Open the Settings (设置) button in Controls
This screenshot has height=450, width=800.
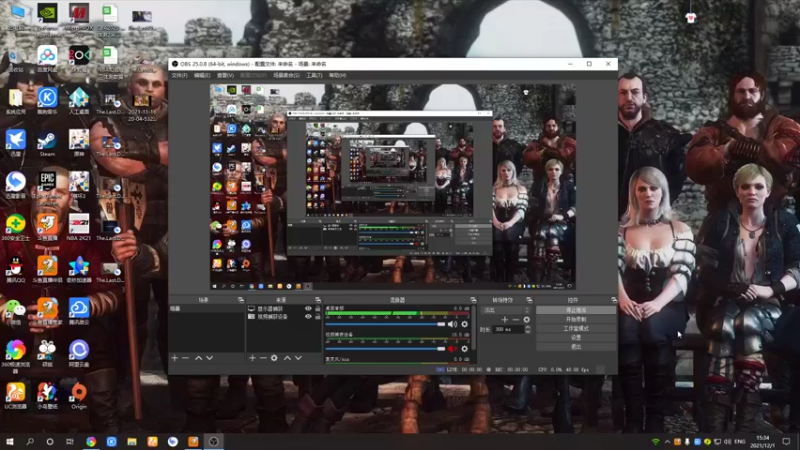[576, 338]
